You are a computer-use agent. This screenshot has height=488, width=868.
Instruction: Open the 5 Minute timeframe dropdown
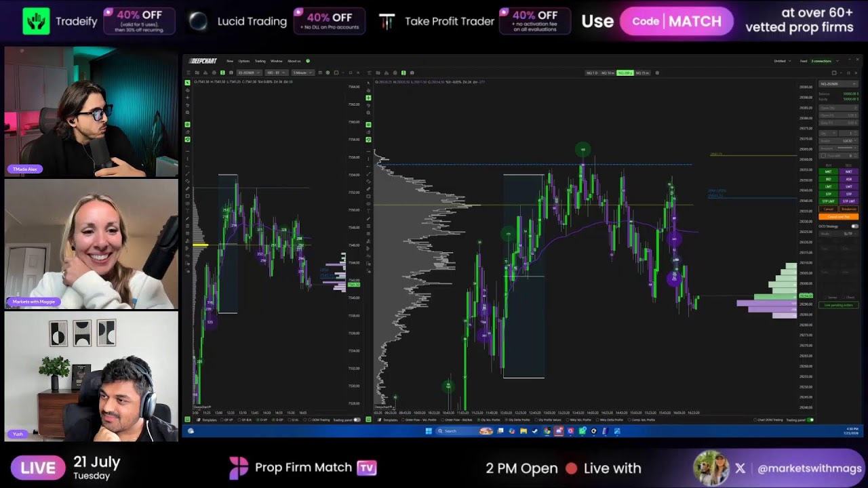pyautogui.click(x=303, y=73)
